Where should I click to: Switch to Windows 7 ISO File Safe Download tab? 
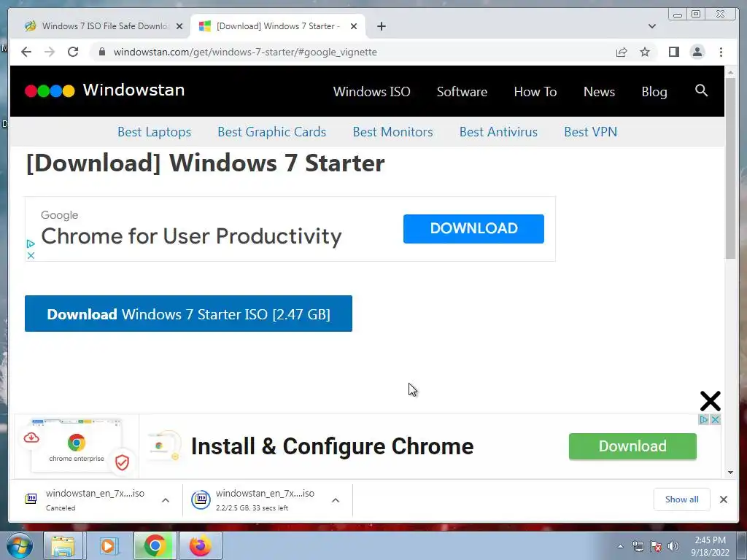(x=98, y=26)
